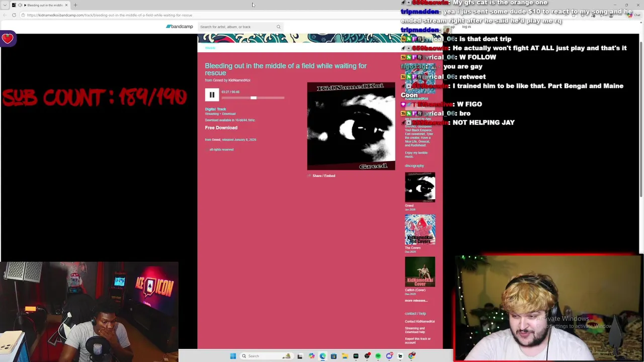Click the track progress slider handle
This screenshot has width=644, height=362.
(254, 98)
